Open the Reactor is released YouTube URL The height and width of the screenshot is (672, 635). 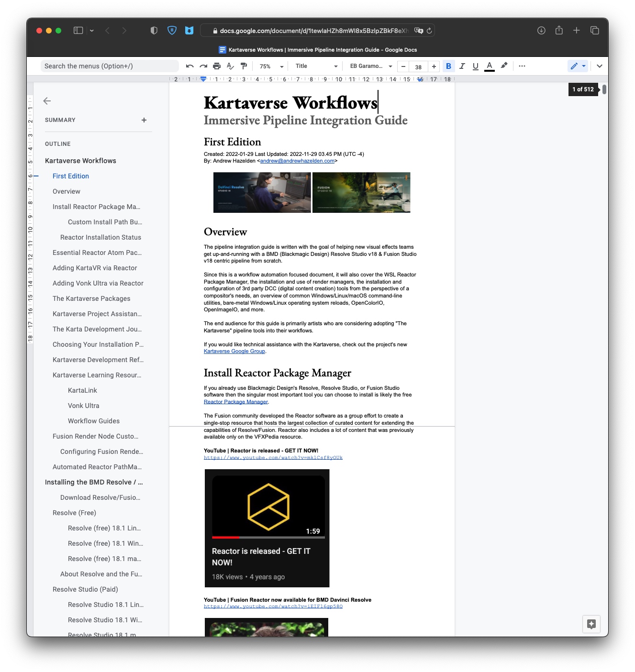(273, 458)
